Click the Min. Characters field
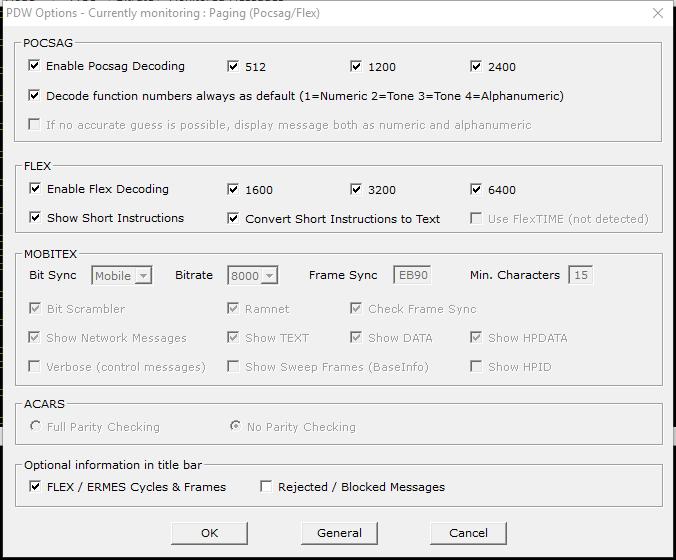This screenshot has width=676, height=560. point(580,275)
